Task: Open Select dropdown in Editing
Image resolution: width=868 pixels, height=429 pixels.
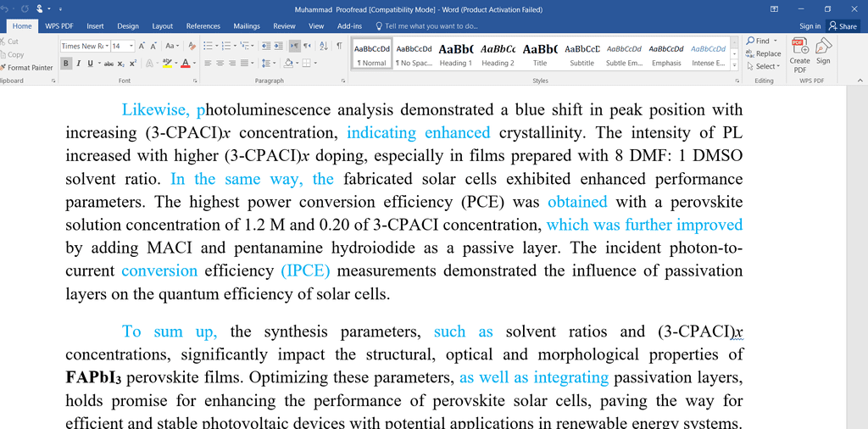Action: pos(764,66)
